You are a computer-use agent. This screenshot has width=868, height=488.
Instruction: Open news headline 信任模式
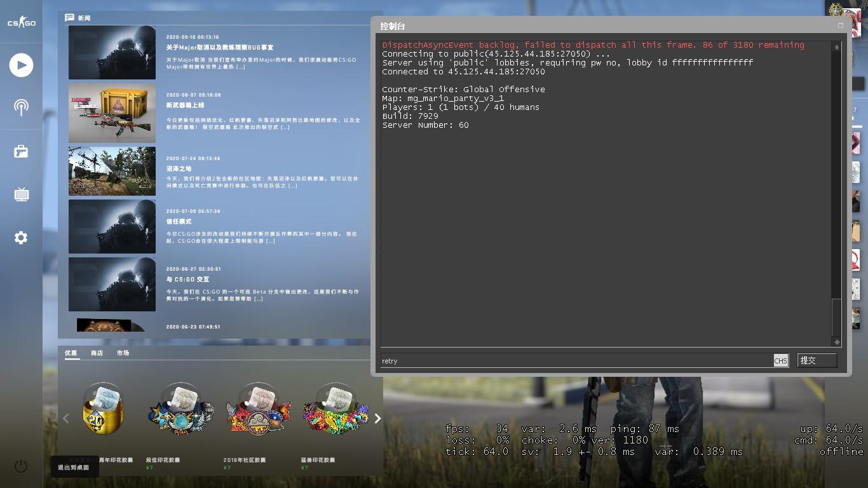click(179, 222)
